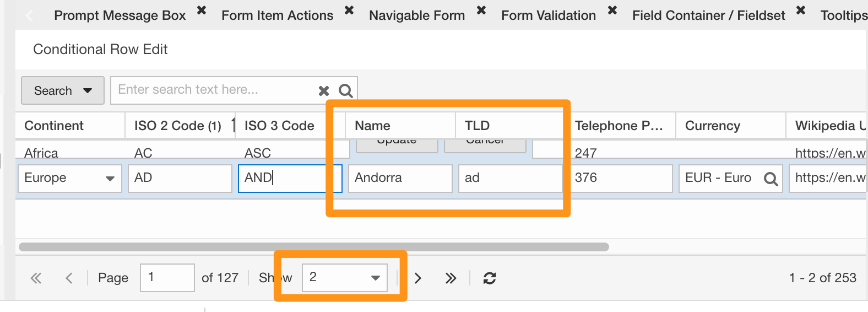Sort by Telephone Prefix column header
This screenshot has height=312, width=868.
pyautogui.click(x=621, y=126)
